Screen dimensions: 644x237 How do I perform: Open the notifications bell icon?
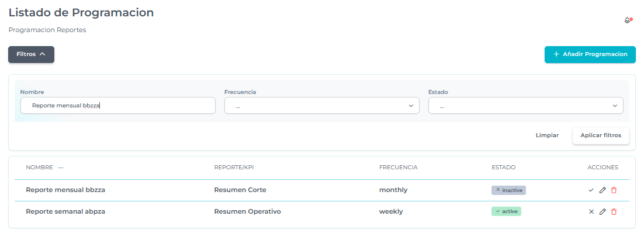coord(628,20)
